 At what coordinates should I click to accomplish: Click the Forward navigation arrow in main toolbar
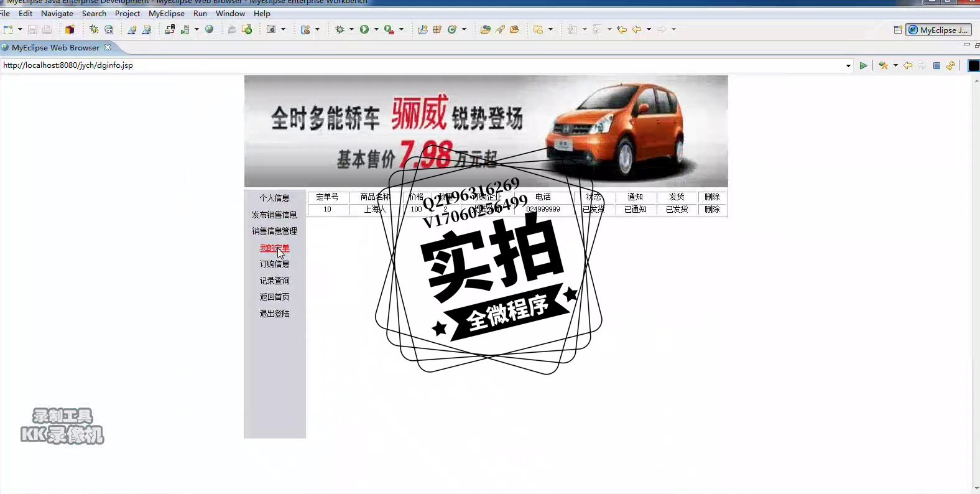[x=662, y=29]
